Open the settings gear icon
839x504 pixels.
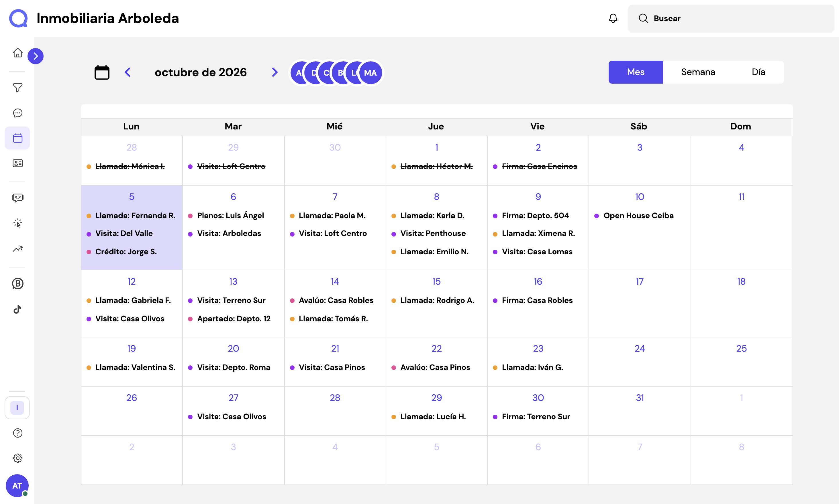(18, 458)
